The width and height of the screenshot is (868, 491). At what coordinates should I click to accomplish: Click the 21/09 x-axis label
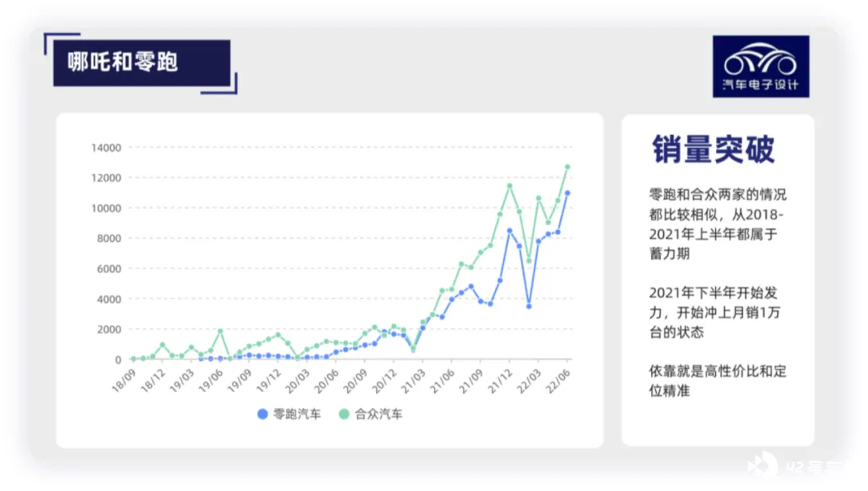(x=471, y=381)
